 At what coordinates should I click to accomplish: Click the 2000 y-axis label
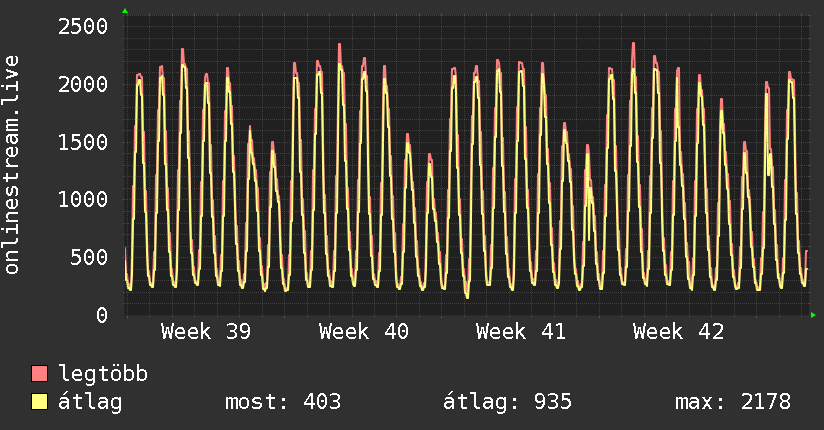click(x=82, y=84)
